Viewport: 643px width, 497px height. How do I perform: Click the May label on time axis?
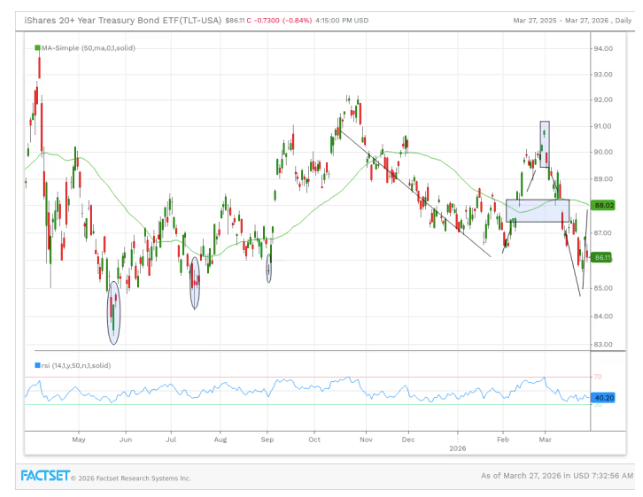79,440
